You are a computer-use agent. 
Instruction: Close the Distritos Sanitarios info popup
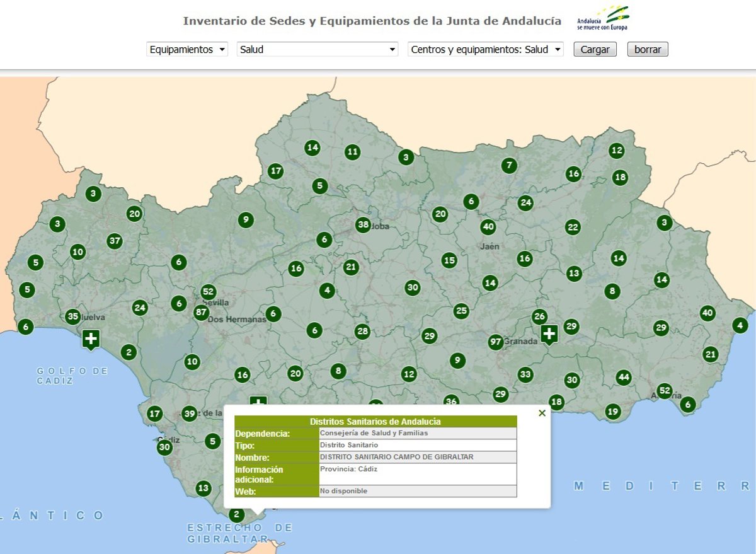coord(542,413)
